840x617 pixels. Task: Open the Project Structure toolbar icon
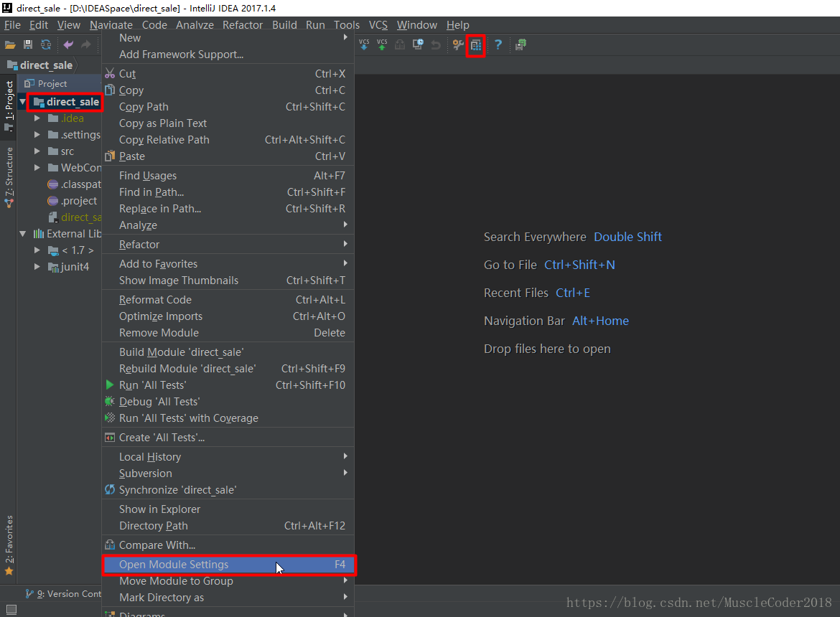(476, 45)
